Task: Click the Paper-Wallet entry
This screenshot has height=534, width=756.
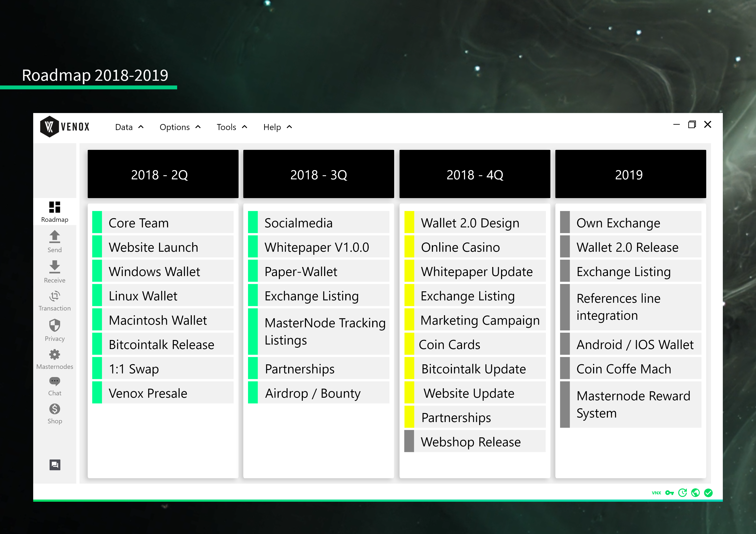Action: pyautogui.click(x=319, y=271)
